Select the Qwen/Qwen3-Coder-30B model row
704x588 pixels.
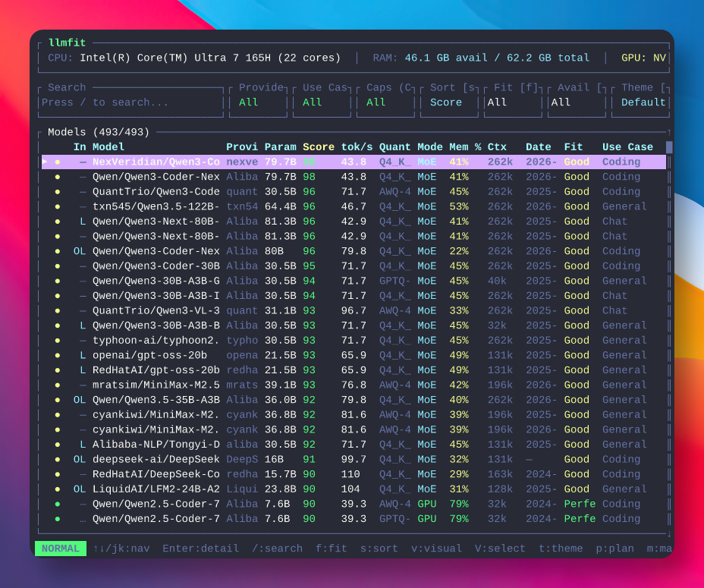pos(354,266)
